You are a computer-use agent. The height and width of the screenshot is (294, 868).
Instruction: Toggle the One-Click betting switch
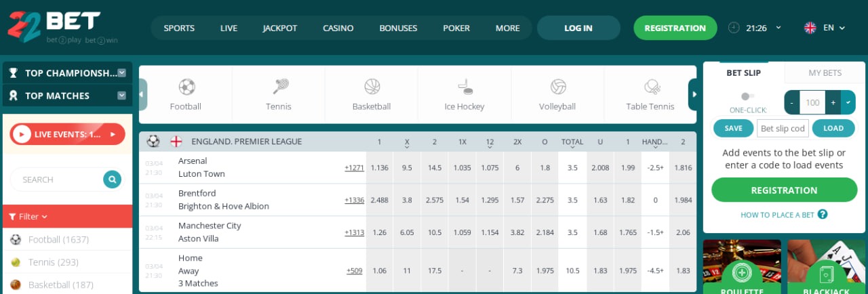(747, 96)
